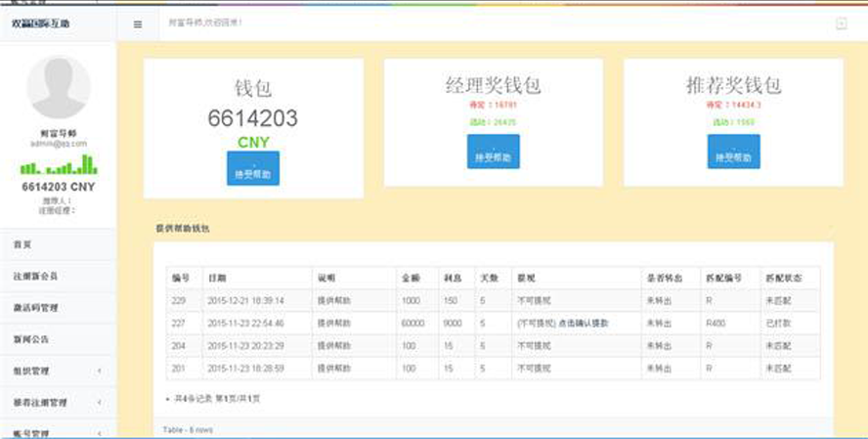This screenshot has width=868, height=439.
Task: Click the wallet balance 6614203 in the card
Action: (x=253, y=118)
